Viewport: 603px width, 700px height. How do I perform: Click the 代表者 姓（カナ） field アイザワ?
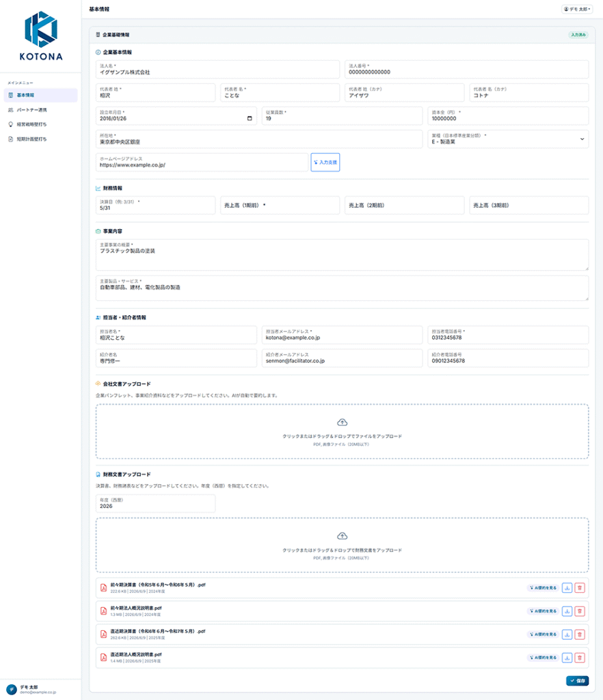pos(404,92)
